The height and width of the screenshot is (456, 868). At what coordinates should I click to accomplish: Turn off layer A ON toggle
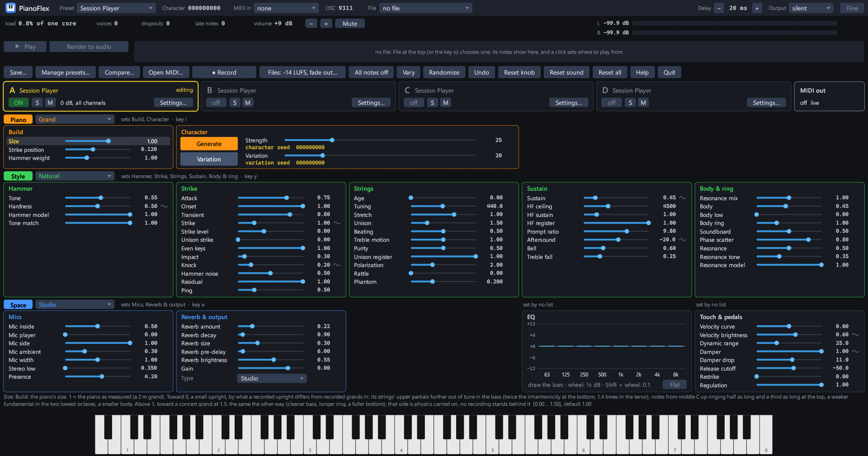(19, 103)
